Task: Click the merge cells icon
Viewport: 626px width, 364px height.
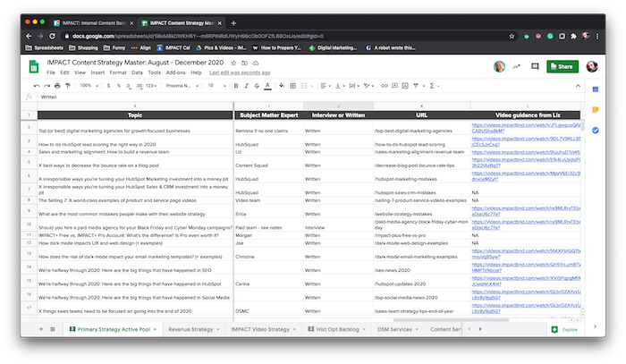Action: point(304,86)
